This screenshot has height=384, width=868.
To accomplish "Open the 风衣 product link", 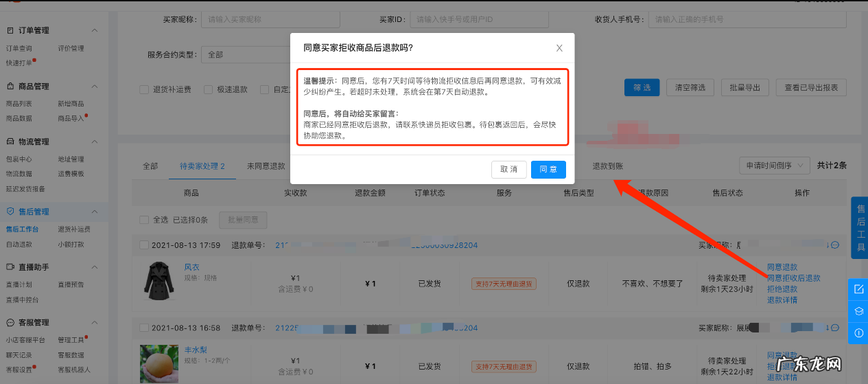I will [x=191, y=267].
